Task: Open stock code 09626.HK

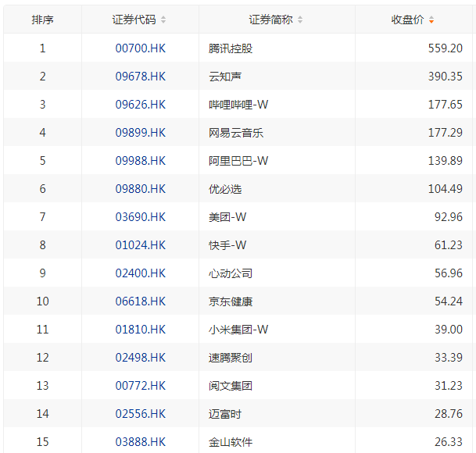Action: coord(140,105)
